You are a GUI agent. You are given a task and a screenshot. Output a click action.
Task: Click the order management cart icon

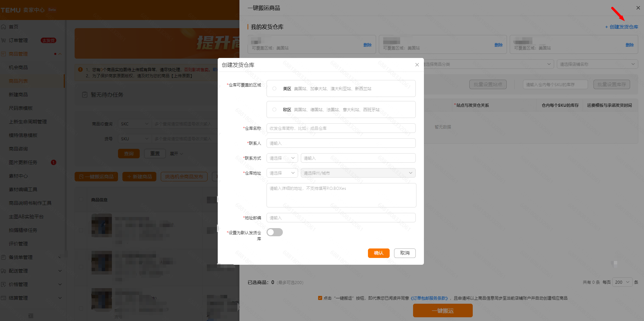[3, 40]
